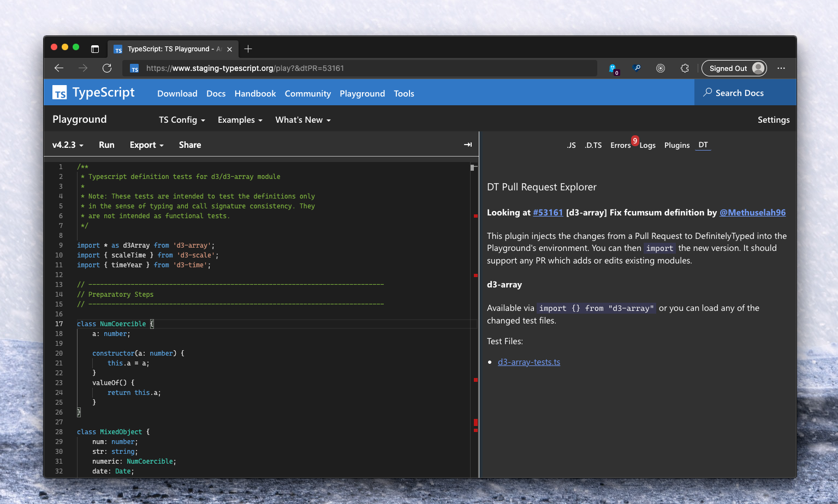Close the TS Playground tab

[x=229, y=49]
